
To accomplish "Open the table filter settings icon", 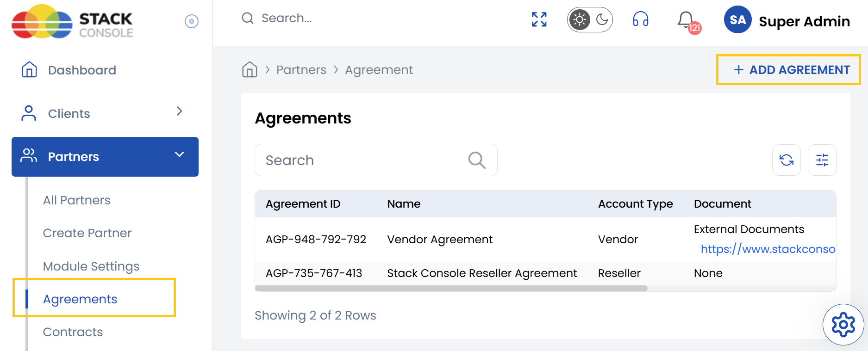I will coord(822,160).
